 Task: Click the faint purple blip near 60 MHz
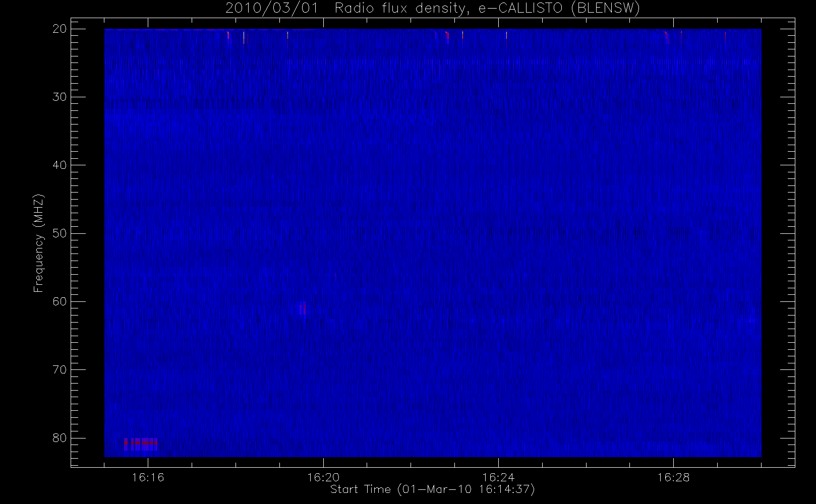(302, 308)
